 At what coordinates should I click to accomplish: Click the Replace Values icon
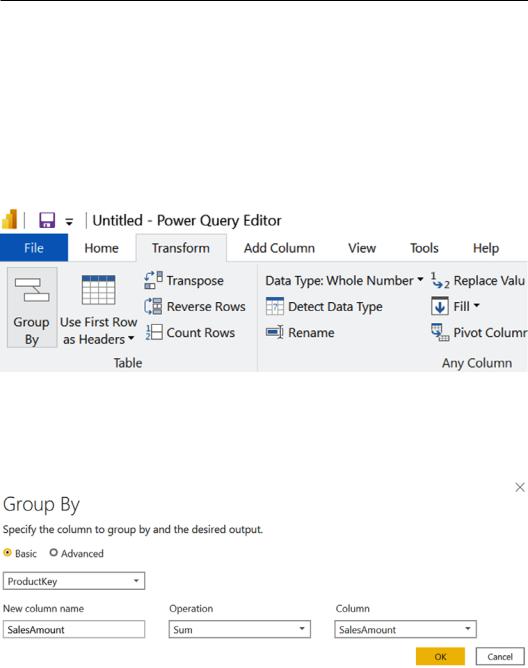[440, 280]
